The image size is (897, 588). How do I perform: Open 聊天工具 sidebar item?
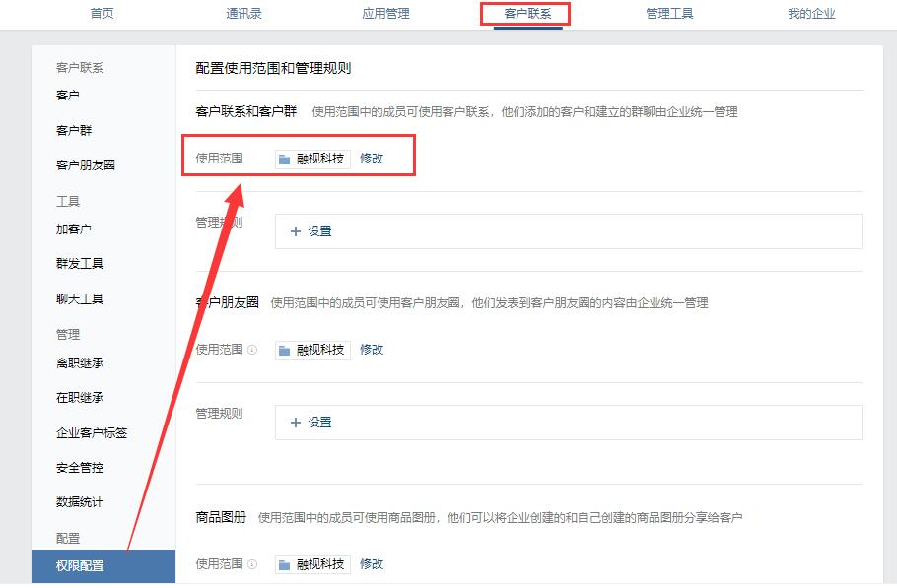coord(80,298)
